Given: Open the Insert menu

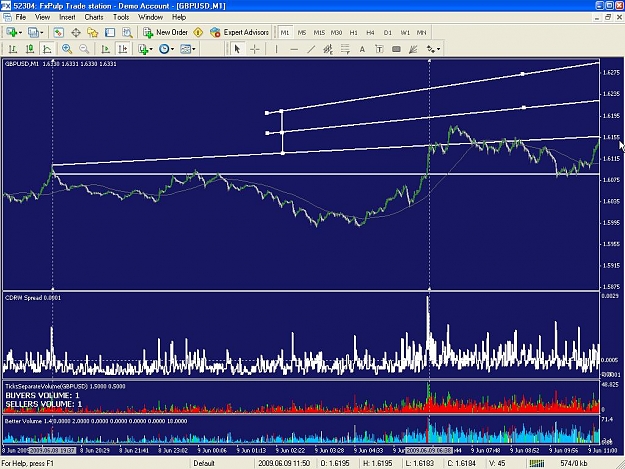Looking at the screenshot, I should coord(67,17).
